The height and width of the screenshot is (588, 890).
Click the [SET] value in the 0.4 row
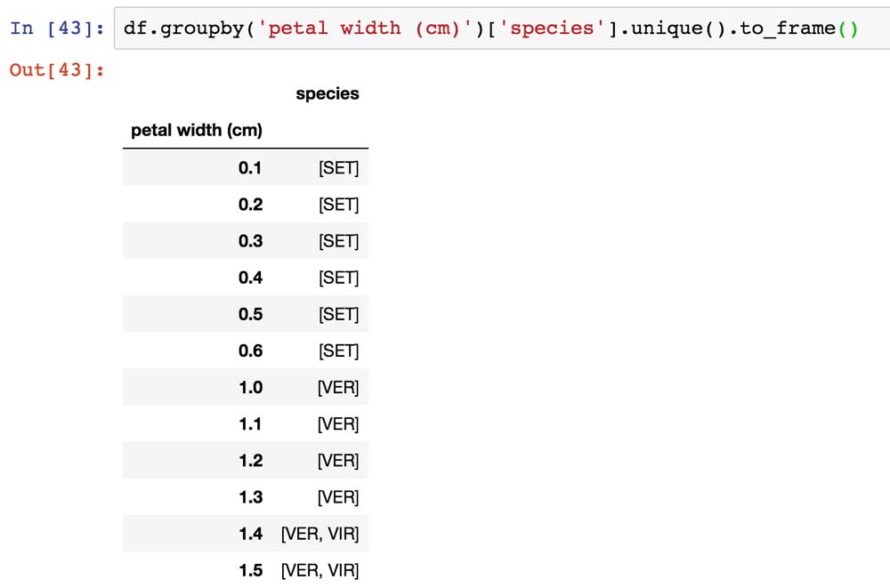(x=338, y=278)
